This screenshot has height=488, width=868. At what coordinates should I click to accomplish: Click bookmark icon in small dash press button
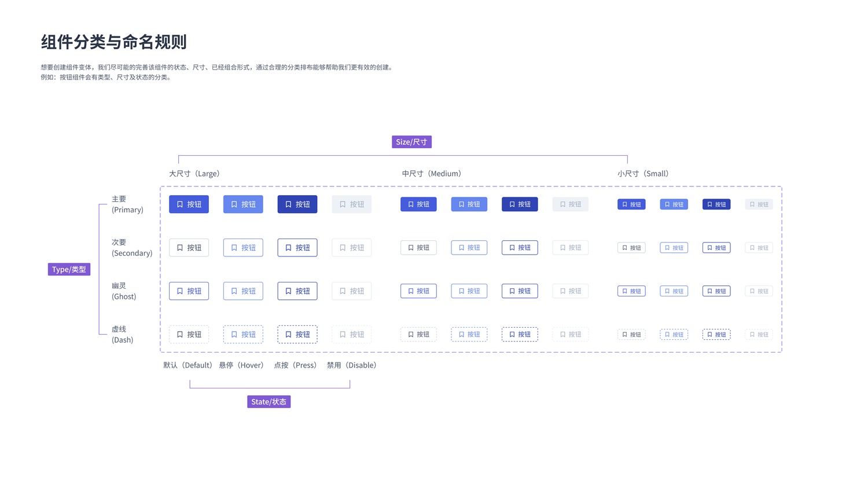[x=709, y=335]
